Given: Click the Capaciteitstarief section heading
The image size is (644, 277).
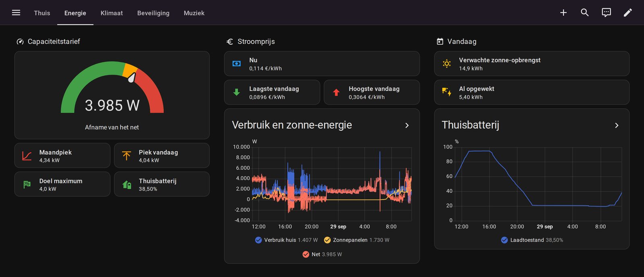Looking at the screenshot, I should tap(54, 42).
